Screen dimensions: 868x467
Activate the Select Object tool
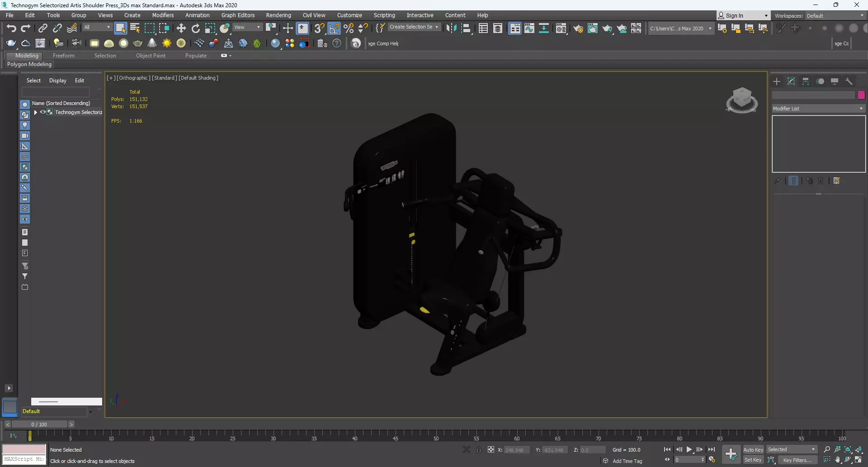click(121, 28)
